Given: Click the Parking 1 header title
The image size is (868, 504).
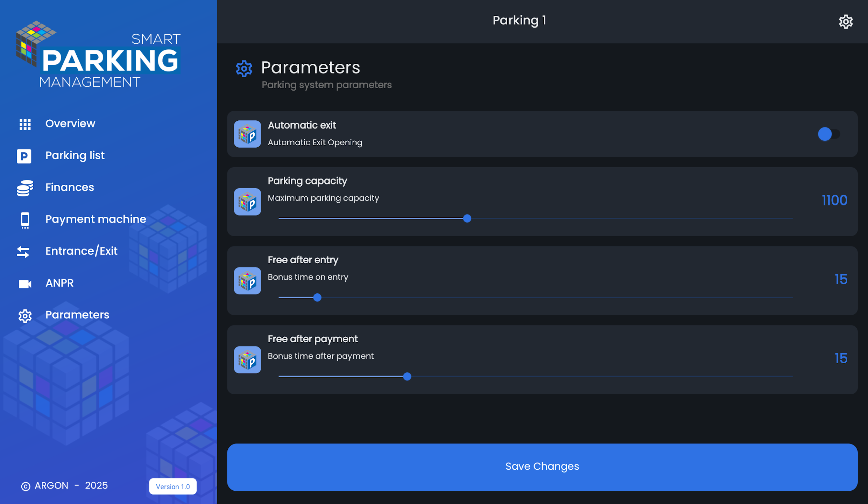Looking at the screenshot, I should tap(519, 21).
